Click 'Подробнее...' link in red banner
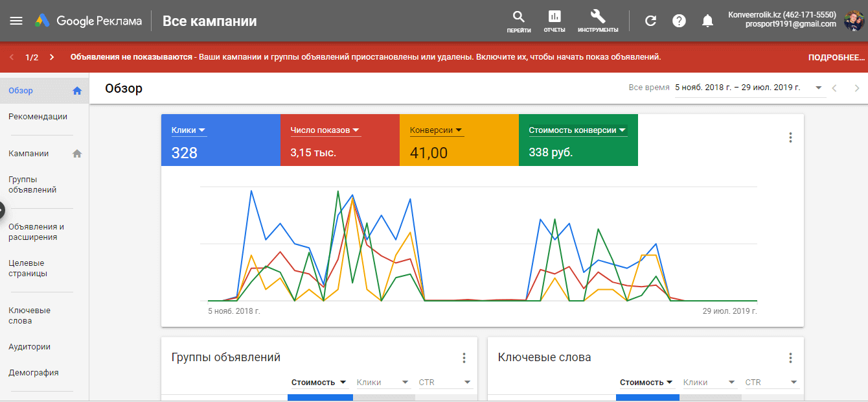The height and width of the screenshot is (402, 868). pyautogui.click(x=836, y=57)
